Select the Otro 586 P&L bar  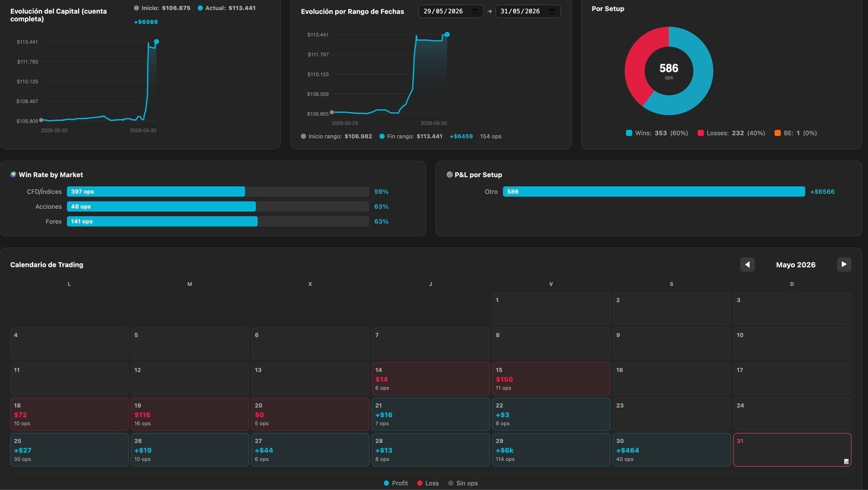point(654,191)
